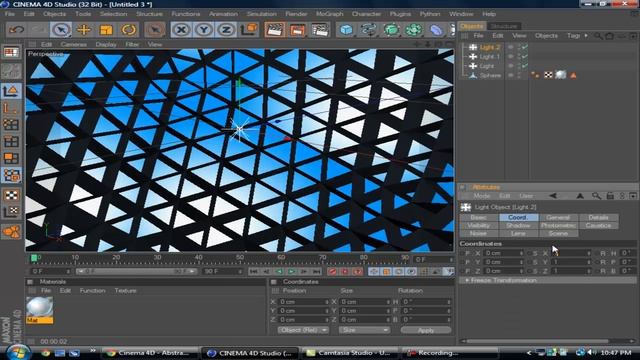Open the MoGraph menu
Viewport: 640px width, 360px height.
coord(329,14)
